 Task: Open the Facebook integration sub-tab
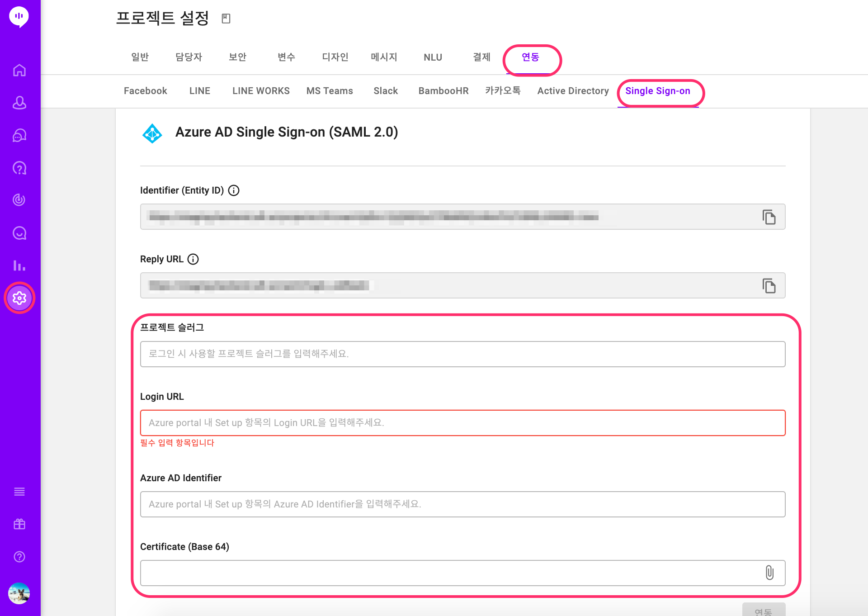coord(146,91)
